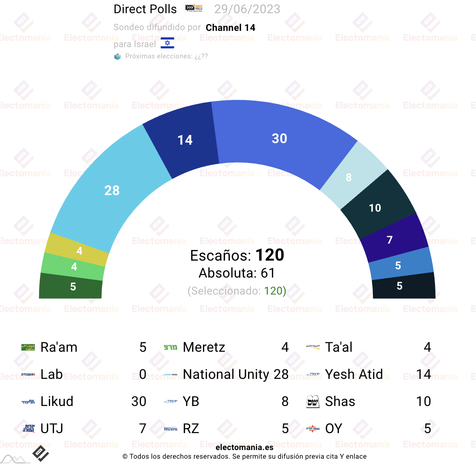
Task: Click the Shas party logo icon
Action: point(313,402)
